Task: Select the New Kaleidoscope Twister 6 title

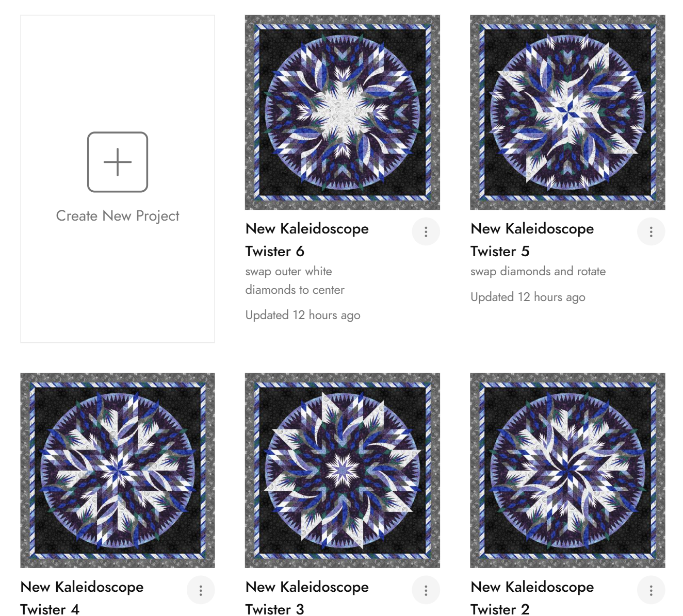Action: click(x=307, y=240)
